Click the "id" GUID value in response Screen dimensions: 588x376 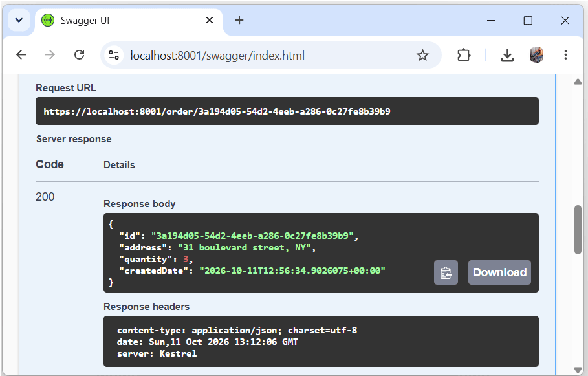[x=252, y=236]
